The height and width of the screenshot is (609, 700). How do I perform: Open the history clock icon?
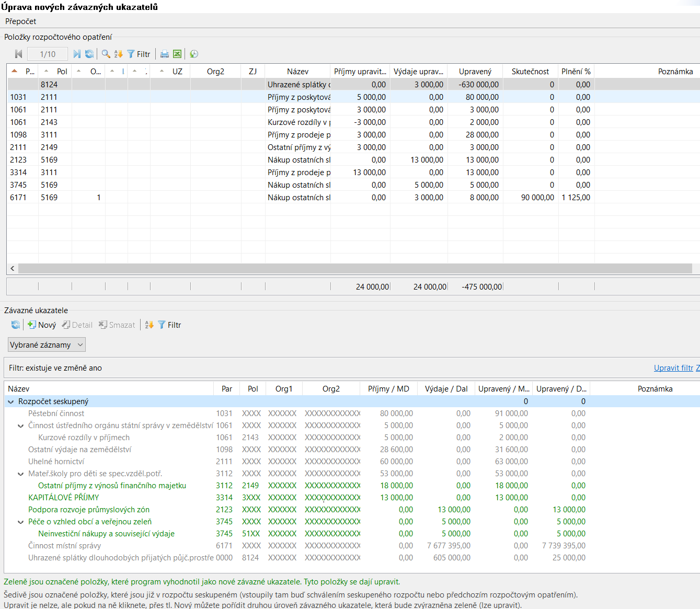[x=194, y=54]
